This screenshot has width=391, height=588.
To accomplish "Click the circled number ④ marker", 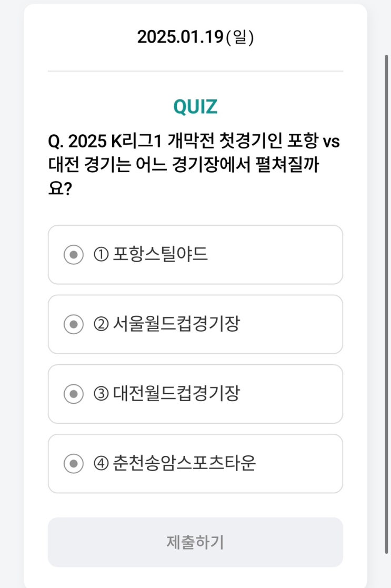I will (x=101, y=464).
